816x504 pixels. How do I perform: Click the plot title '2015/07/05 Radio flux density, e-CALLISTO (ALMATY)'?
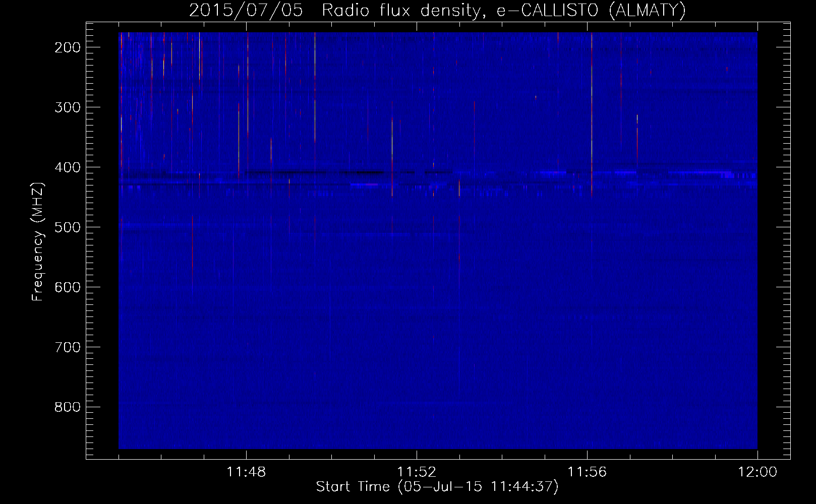point(437,11)
